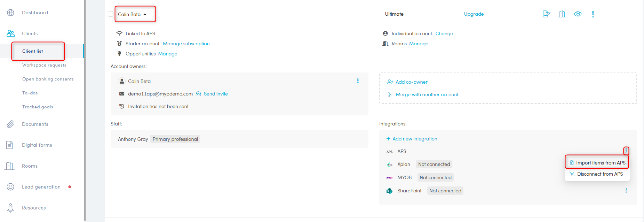Tick the checkbox beside Colin Beta
Viewport: 644px width, 222px height.
click(111, 14)
